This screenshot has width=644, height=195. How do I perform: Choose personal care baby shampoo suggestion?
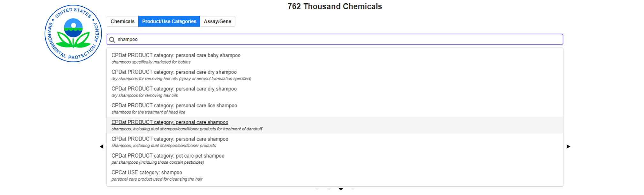(335, 58)
